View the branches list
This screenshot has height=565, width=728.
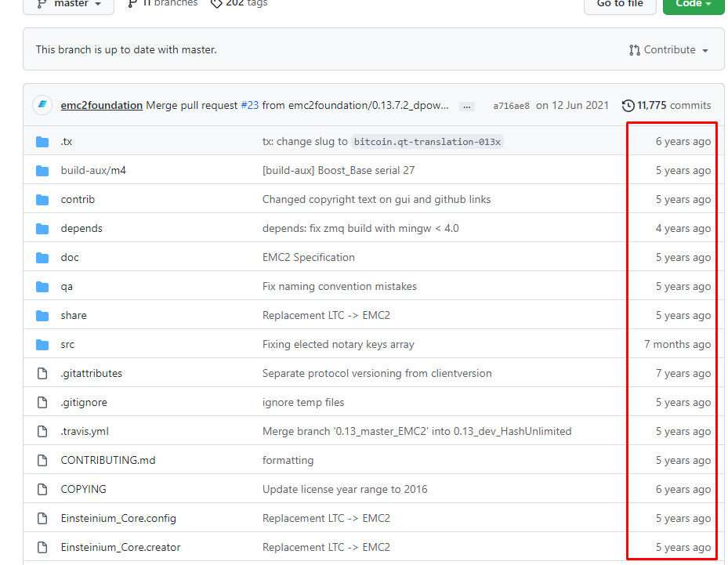pos(162,3)
